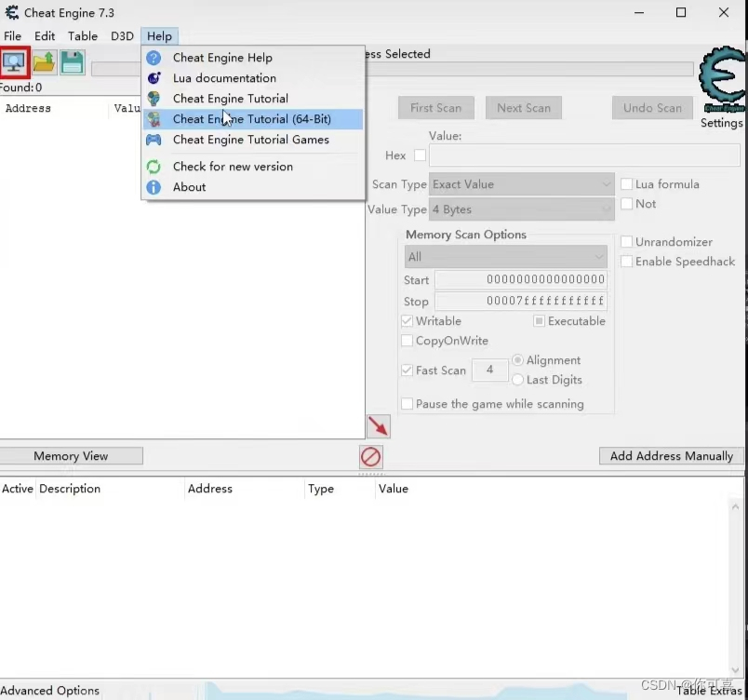Open Advanced Options
The width and height of the screenshot is (748, 700).
[x=49, y=691]
